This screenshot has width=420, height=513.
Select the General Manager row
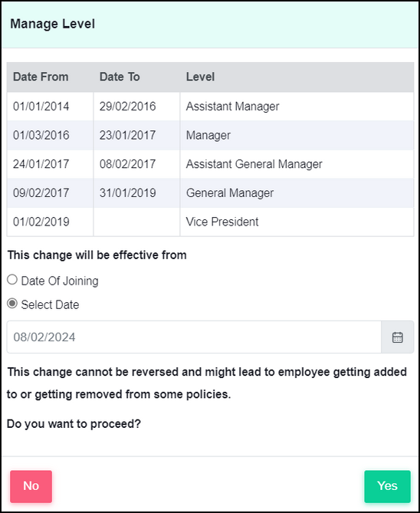point(210,192)
